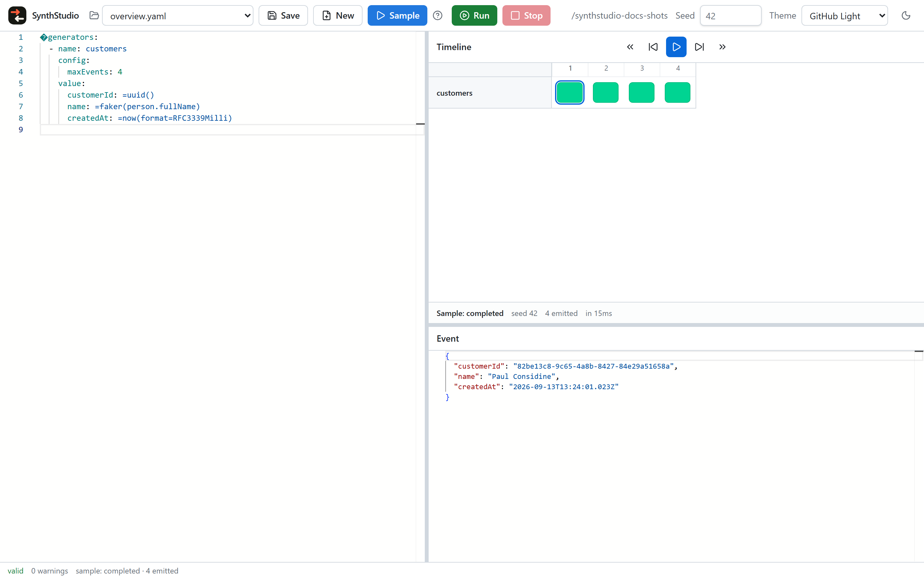The height and width of the screenshot is (578, 924).
Task: Step to next timeline event
Action: (x=699, y=47)
